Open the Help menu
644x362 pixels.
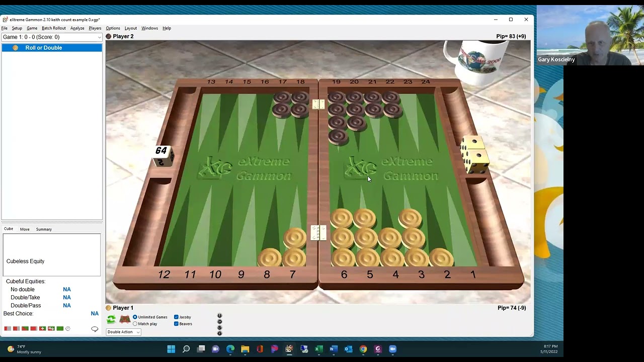(167, 28)
